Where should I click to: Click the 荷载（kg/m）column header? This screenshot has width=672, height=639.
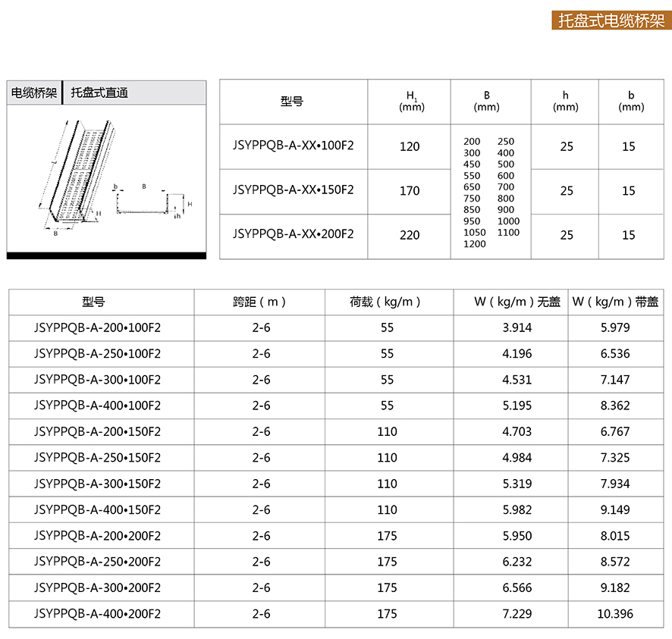(x=387, y=302)
